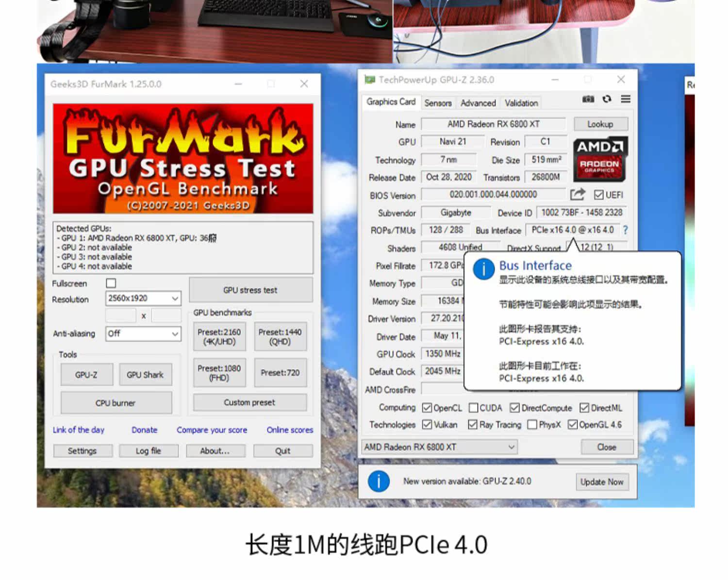Open the GPU selector dropdown in GPU-Z
This screenshot has height=580, width=728.
click(440, 447)
